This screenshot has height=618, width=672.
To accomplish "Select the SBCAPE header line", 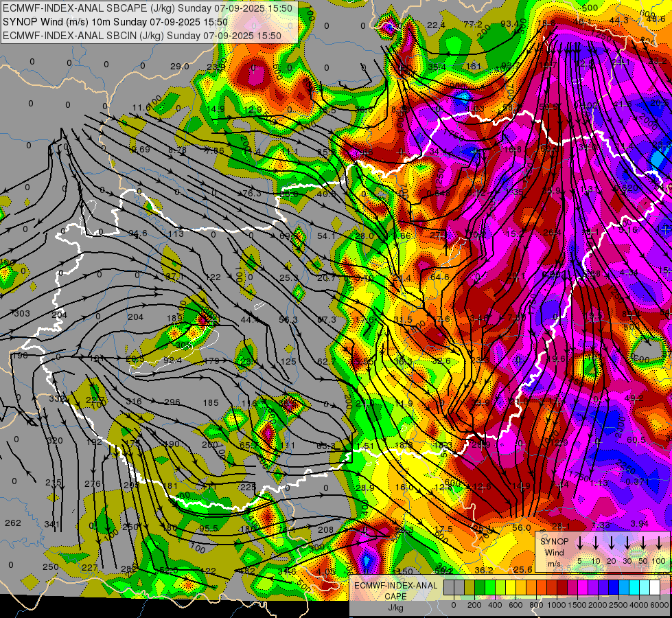I will click(148, 8).
